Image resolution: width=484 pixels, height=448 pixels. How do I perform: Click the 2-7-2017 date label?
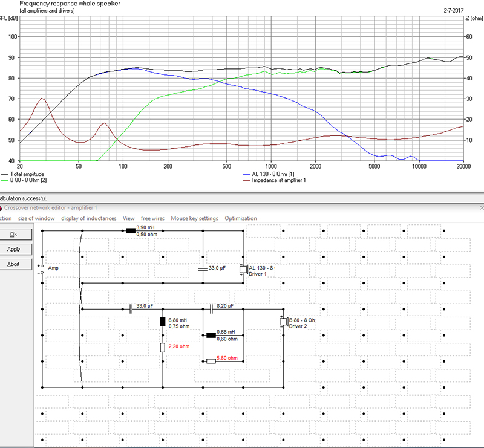point(454,10)
